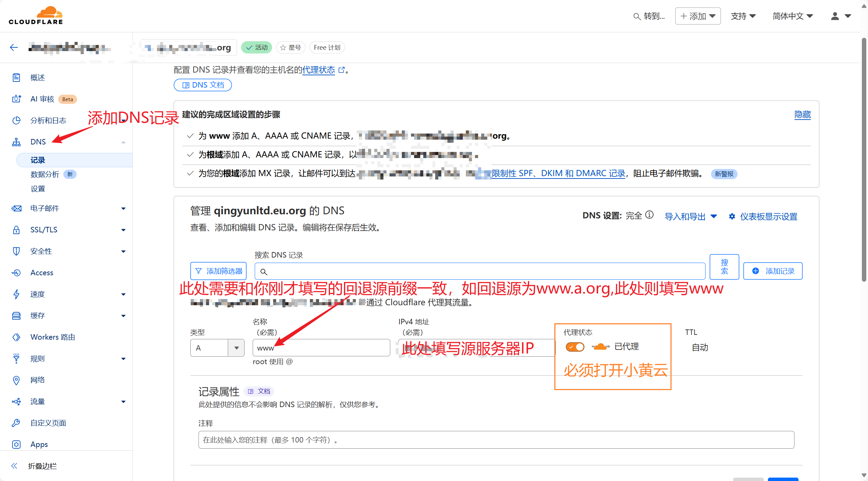Click the info icon beside DNS 设置 完全
The width and height of the screenshot is (868, 481).
click(650, 215)
